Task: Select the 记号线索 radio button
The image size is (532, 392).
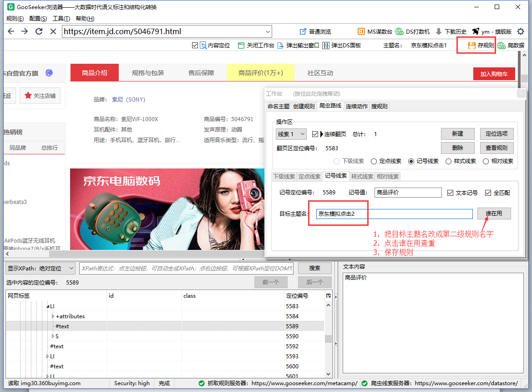Action: point(411,161)
